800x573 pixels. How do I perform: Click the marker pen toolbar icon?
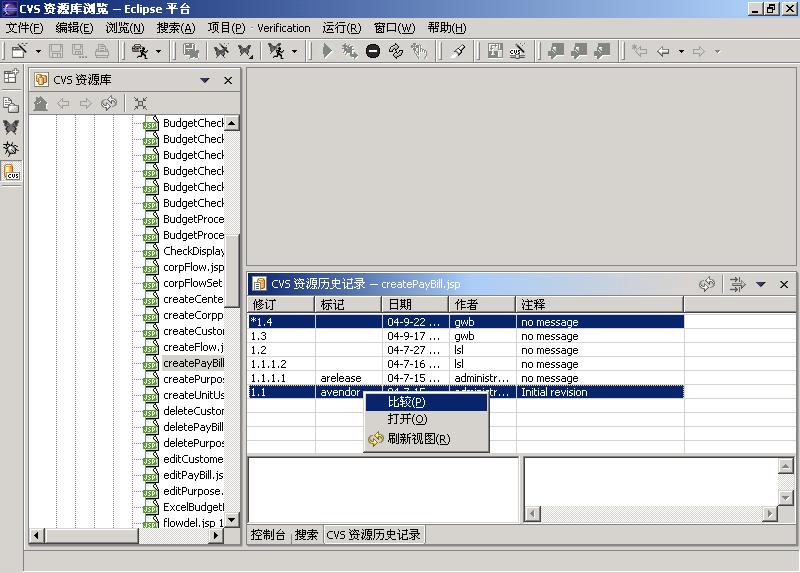(458, 51)
